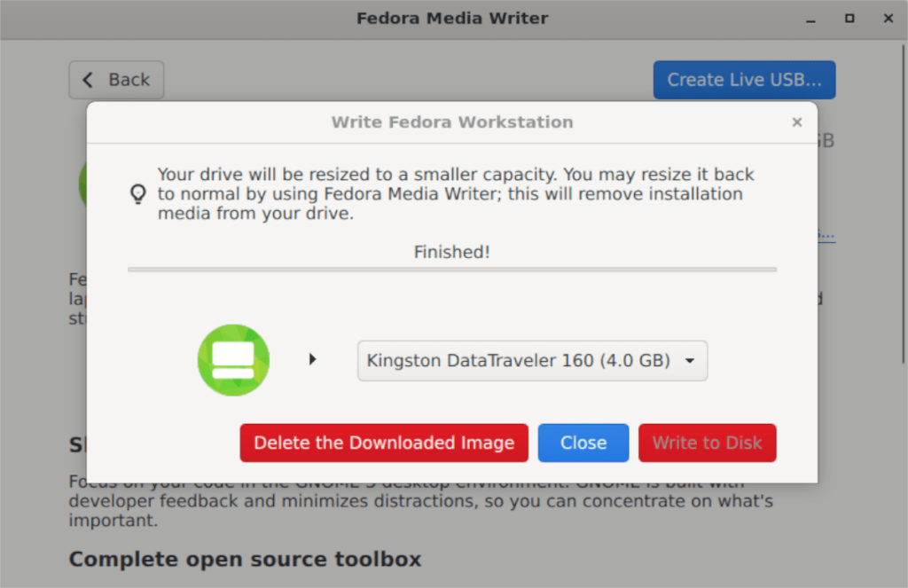Image resolution: width=908 pixels, height=588 pixels.
Task: Click the lightbulb tip icon in the dialog
Action: pos(137,193)
